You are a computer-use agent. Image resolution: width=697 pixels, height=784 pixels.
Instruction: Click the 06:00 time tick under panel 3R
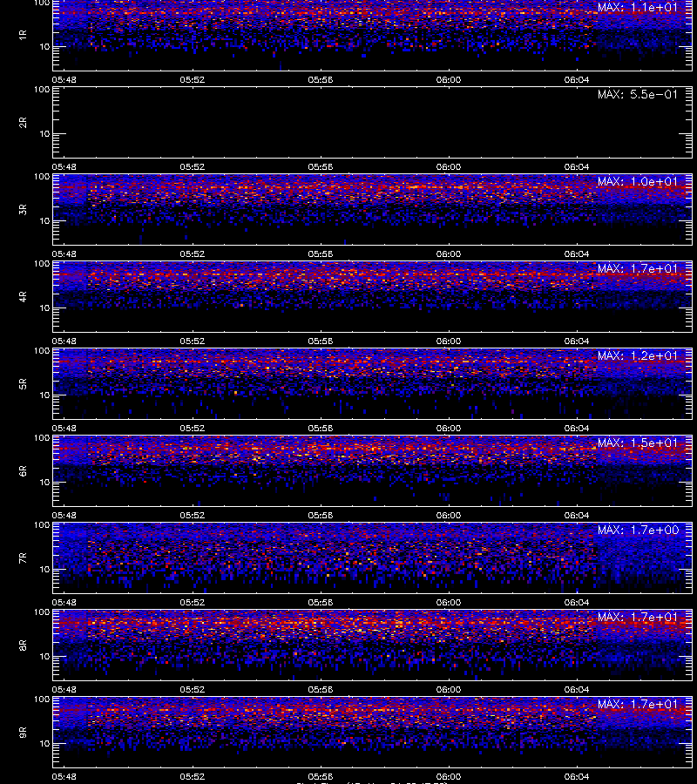(449, 253)
